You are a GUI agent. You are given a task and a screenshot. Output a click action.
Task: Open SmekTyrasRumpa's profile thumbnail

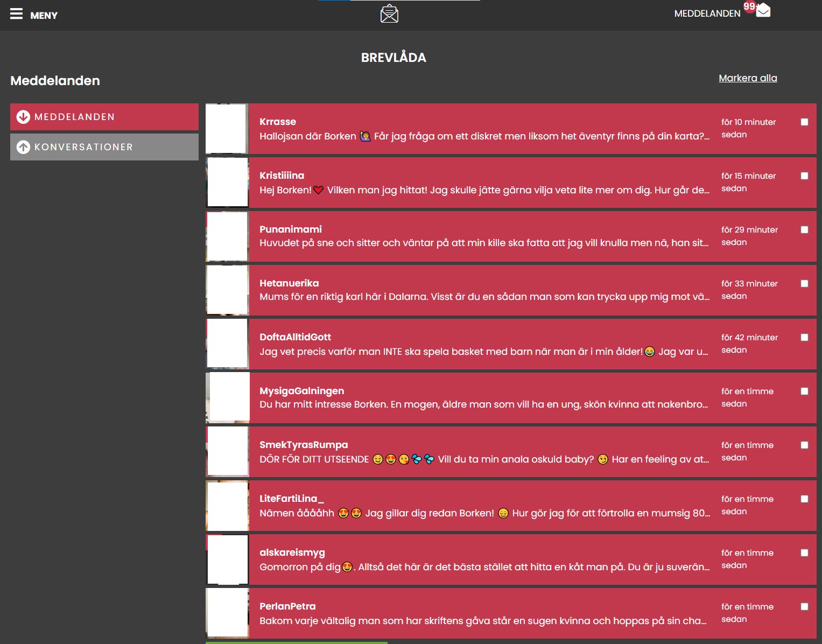pos(227,452)
